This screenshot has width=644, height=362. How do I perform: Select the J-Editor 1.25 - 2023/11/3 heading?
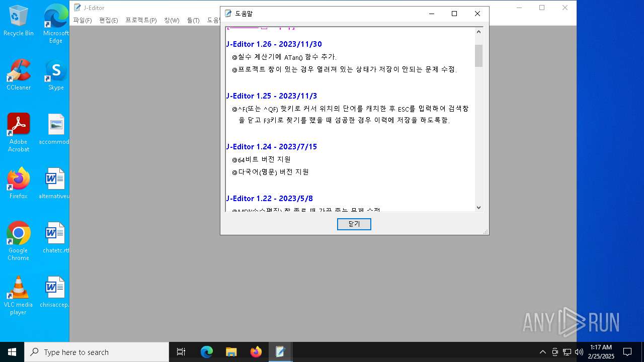(272, 96)
